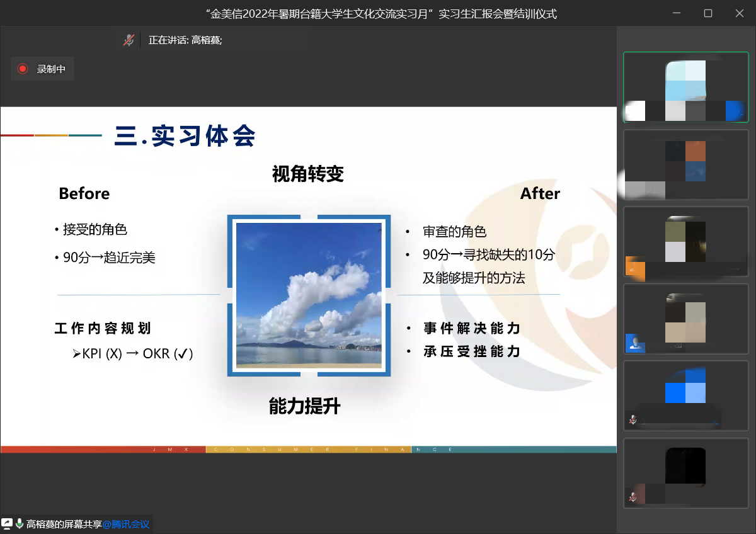This screenshot has width=756, height=534.
Task: Click the 正在讲话: 高榕蓦 speaker label
Action: pyautogui.click(x=185, y=40)
